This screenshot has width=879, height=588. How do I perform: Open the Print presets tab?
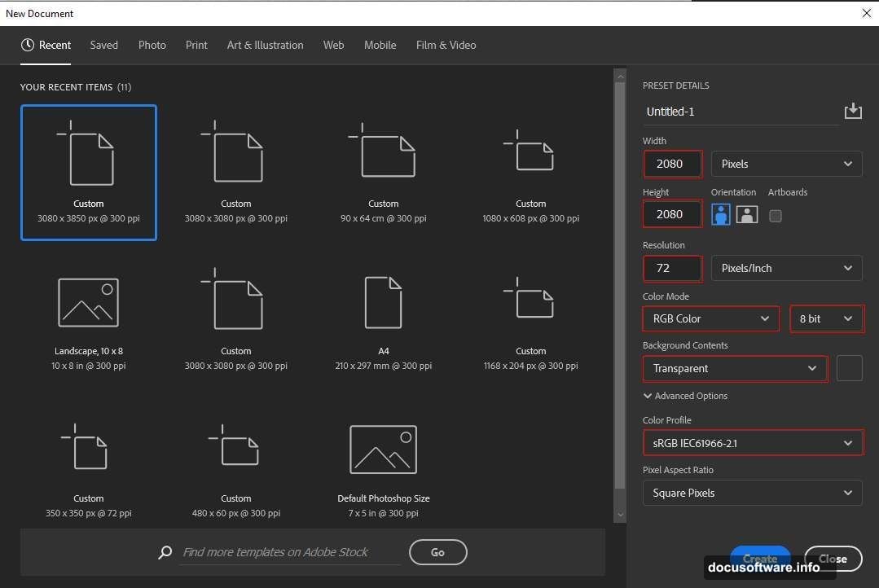[196, 45]
